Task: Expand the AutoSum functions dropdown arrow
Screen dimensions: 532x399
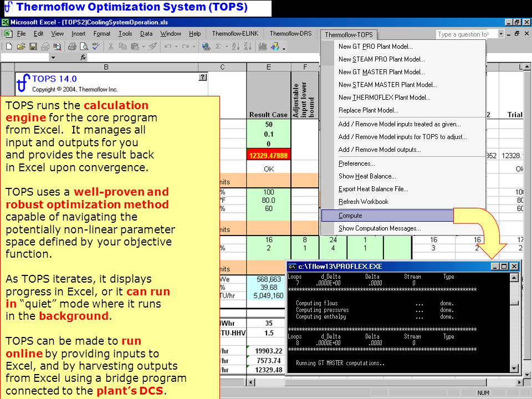Action: (x=226, y=47)
